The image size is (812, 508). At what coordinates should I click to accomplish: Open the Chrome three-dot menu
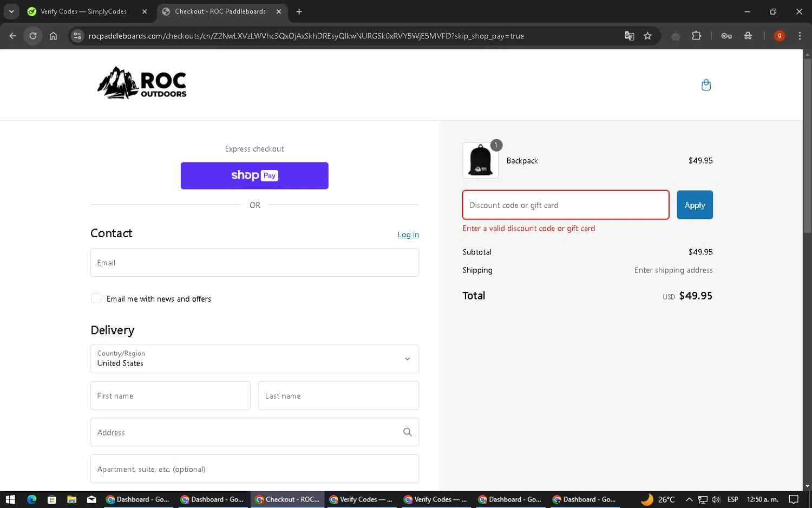[800, 36]
